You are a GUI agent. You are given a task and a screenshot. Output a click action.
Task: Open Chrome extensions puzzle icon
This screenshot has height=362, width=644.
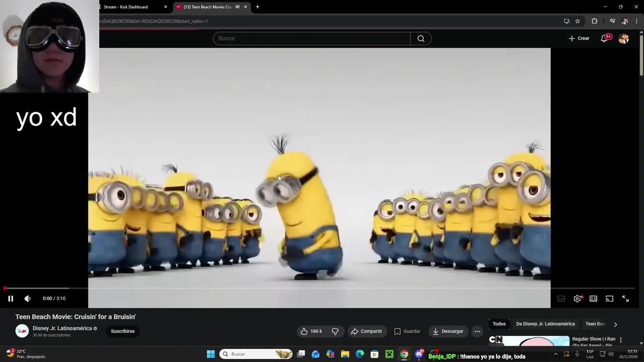pos(595,21)
